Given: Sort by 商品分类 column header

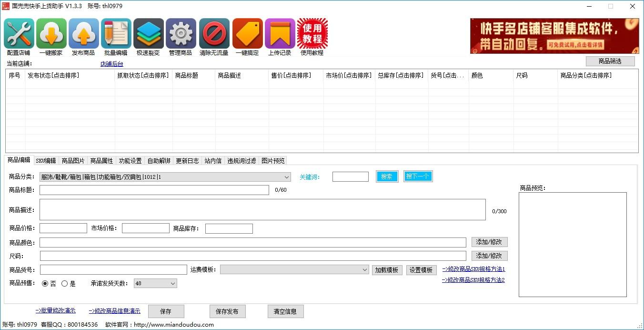Looking at the screenshot, I should 598,75.
